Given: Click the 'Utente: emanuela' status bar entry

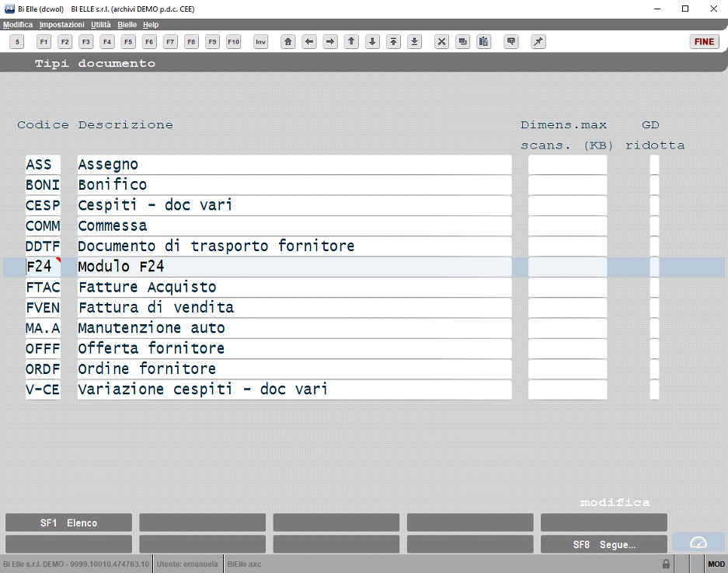Looking at the screenshot, I should pos(187,564).
